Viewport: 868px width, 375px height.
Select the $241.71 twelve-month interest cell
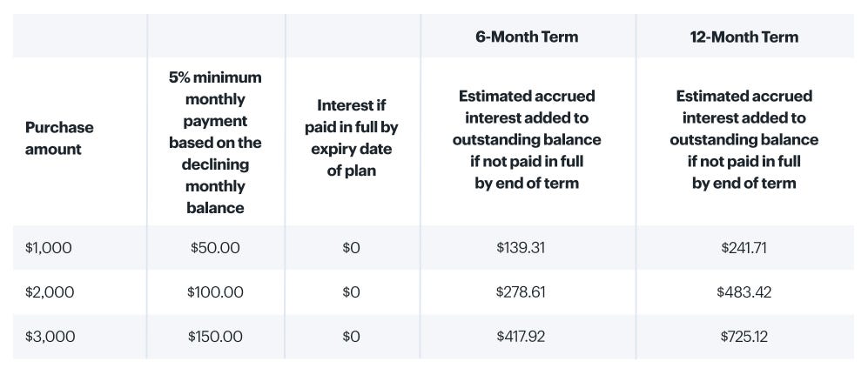(744, 247)
